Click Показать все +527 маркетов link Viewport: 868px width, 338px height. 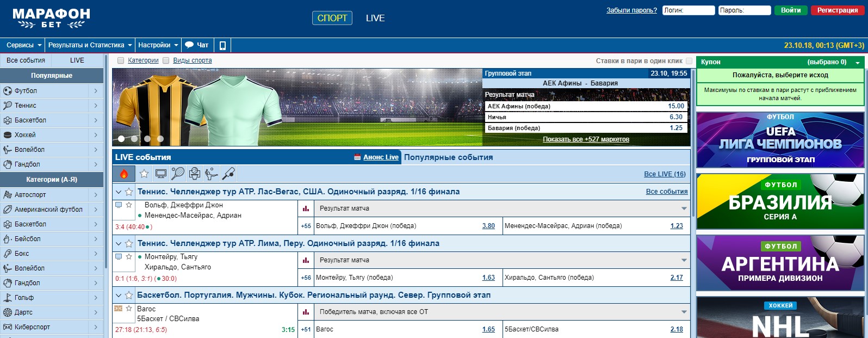point(586,139)
